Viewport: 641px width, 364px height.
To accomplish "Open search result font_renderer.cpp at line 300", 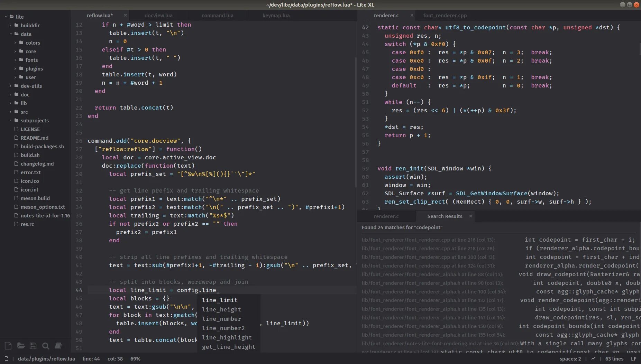I will pos(499,257).
